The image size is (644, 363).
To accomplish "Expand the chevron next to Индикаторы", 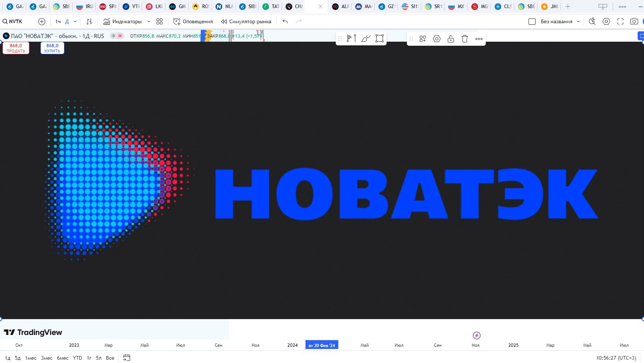I will point(149,21).
